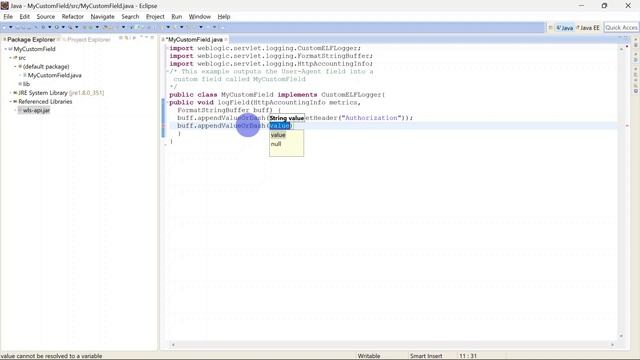Collapse the src folder node
The height and width of the screenshot is (360, 640).
[x=10, y=58]
